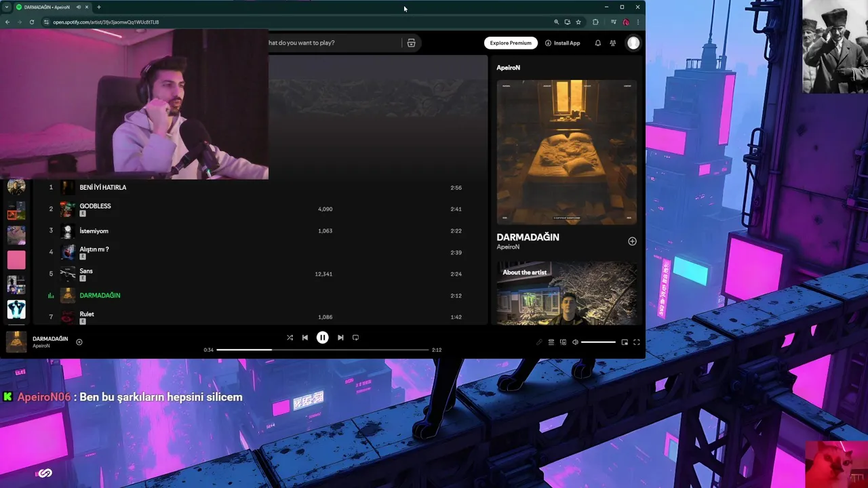Viewport: 868px width, 488px height.
Task: Toggle shuffle in the player bar
Action: click(290, 338)
